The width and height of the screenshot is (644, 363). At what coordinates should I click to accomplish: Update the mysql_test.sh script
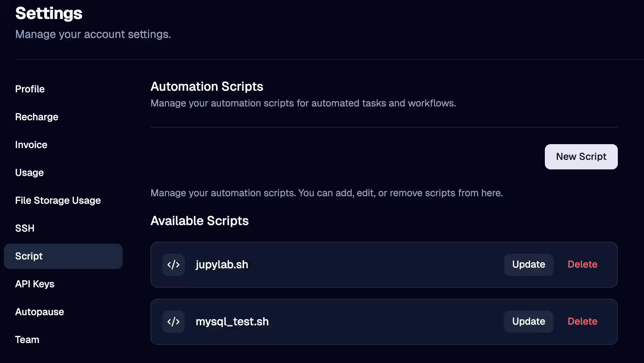pos(528,321)
